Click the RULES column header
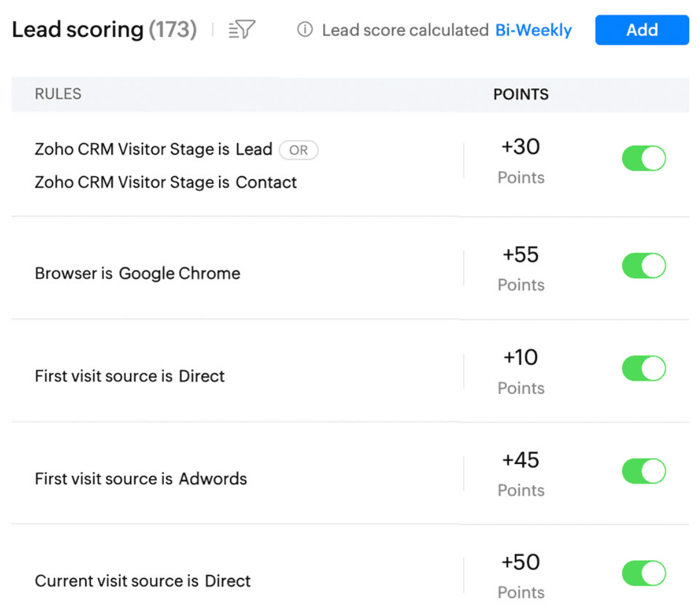The image size is (697, 616). (58, 94)
